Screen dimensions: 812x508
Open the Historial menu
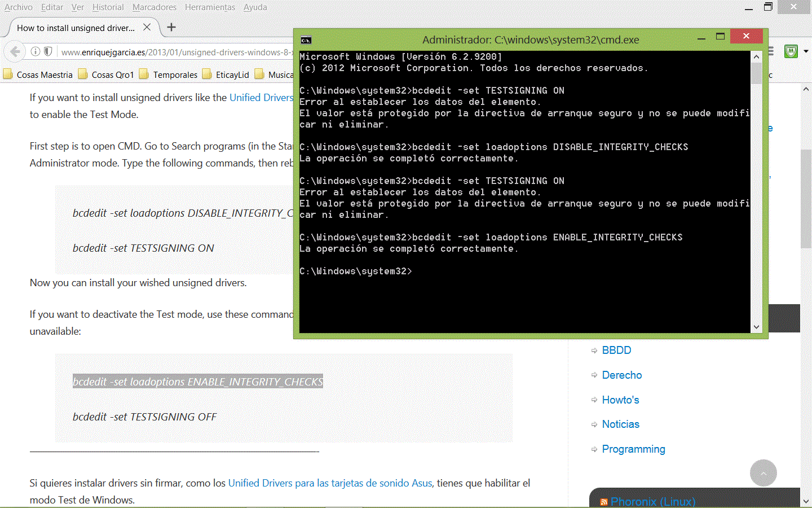108,7
